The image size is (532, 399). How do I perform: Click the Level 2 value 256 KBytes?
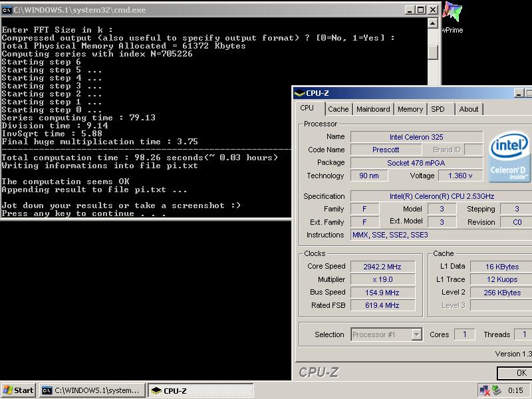coord(501,293)
